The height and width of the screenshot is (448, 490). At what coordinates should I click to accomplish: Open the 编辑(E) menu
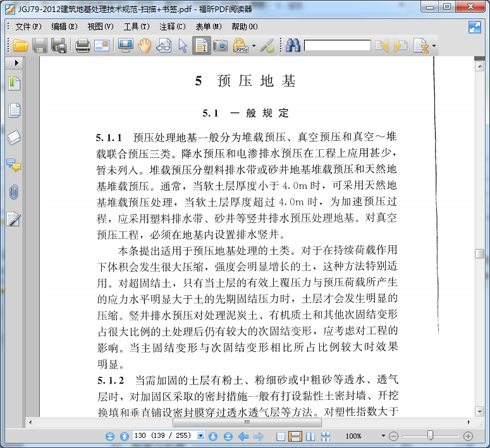[x=64, y=27]
